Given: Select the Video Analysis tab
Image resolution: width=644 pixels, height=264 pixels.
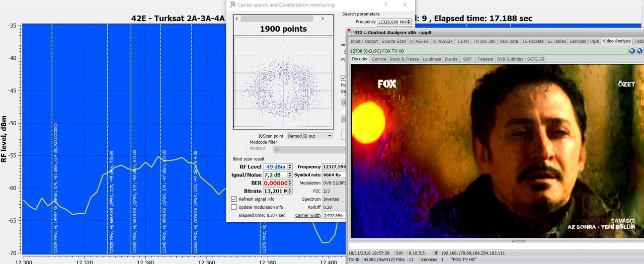Looking at the screenshot, I should [x=616, y=41].
